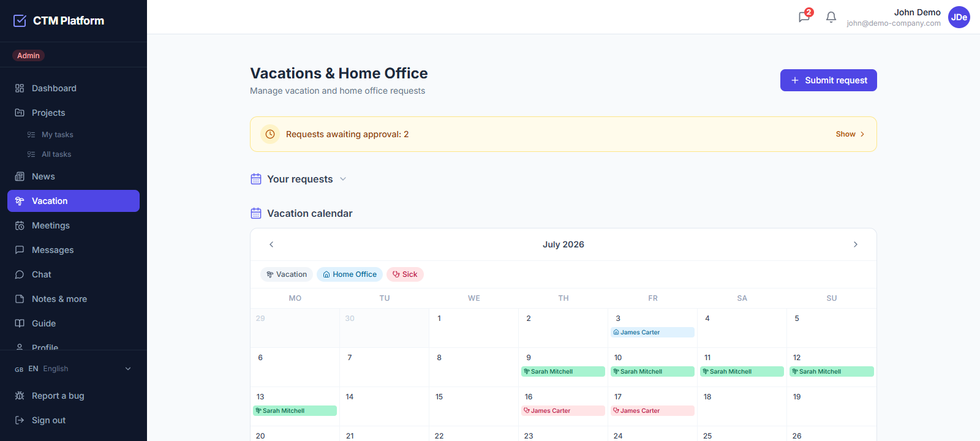This screenshot has width=980, height=441.
Task: Open Sarah Mitchell vacation on July 10
Action: 652,372
